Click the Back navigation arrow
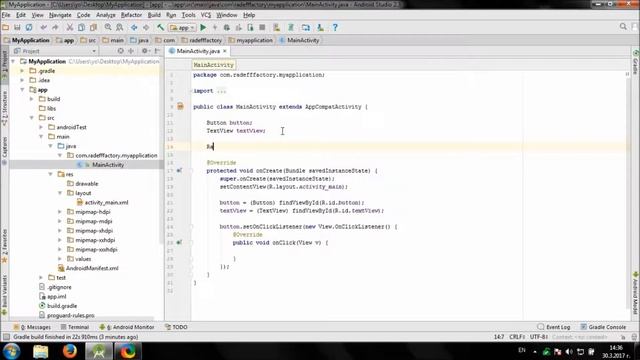This screenshot has width=640, height=360. [x=134, y=27]
